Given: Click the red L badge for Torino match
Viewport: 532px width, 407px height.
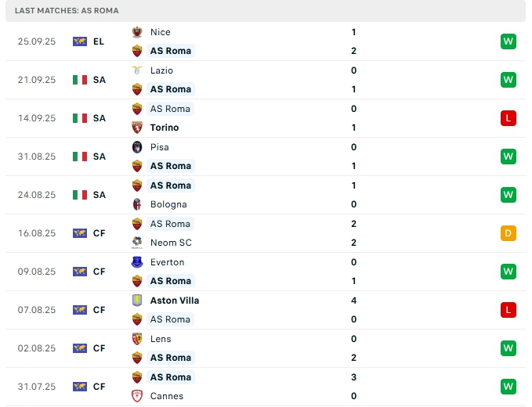Looking at the screenshot, I should pos(508,118).
